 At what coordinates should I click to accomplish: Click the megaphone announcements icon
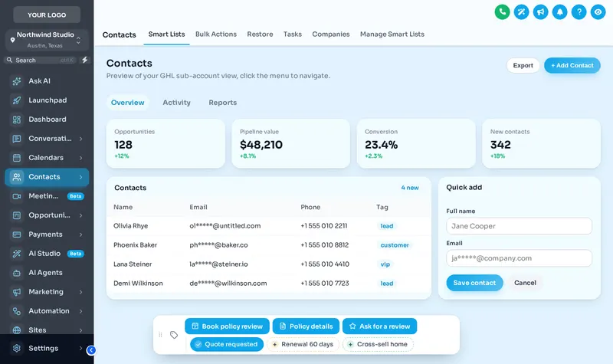click(x=540, y=12)
